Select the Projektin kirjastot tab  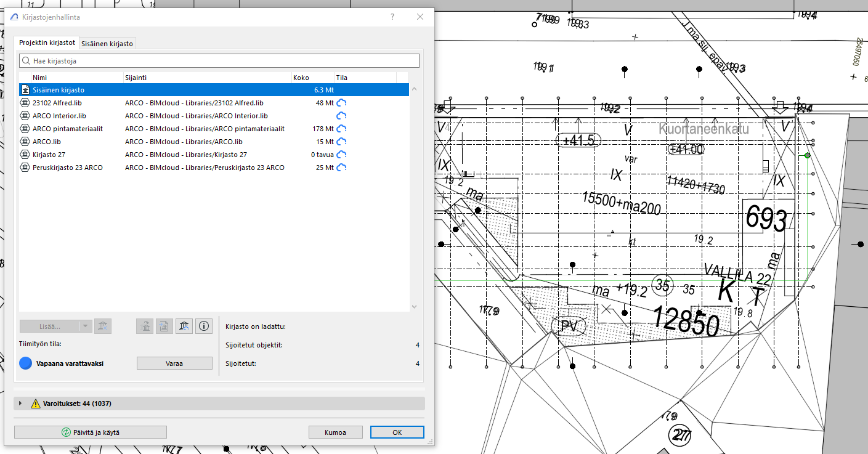pos(47,43)
